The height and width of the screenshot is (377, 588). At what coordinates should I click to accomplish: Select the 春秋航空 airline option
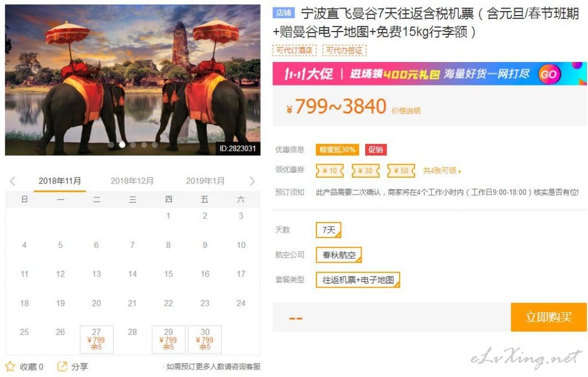339,255
